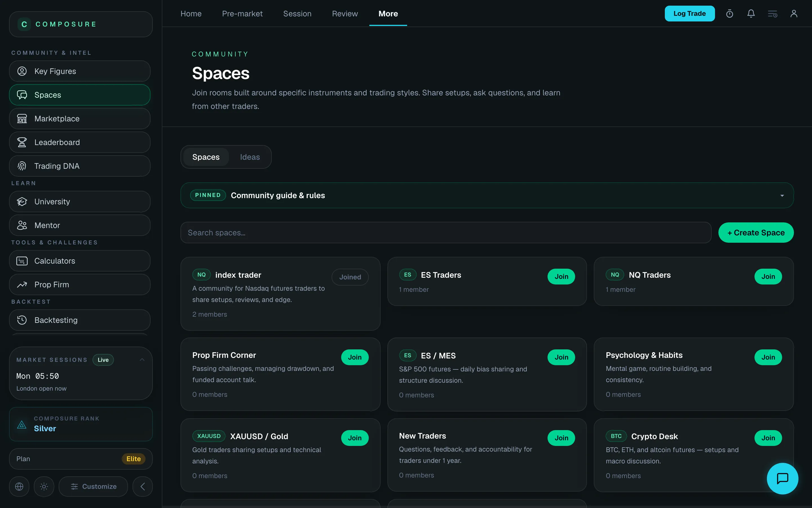Click the BTC tag on Crypto Desk
The width and height of the screenshot is (812, 508).
tap(616, 436)
